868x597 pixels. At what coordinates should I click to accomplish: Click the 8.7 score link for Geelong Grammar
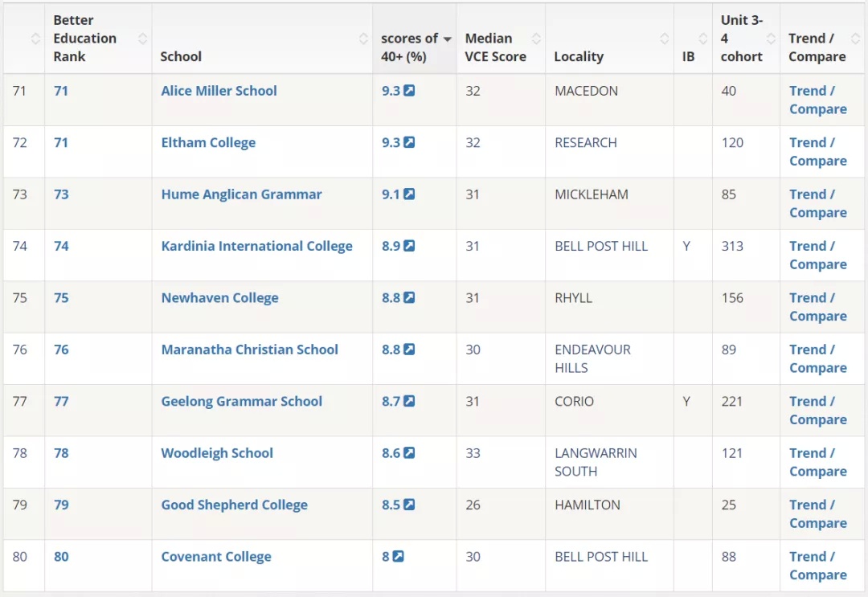pyautogui.click(x=391, y=401)
